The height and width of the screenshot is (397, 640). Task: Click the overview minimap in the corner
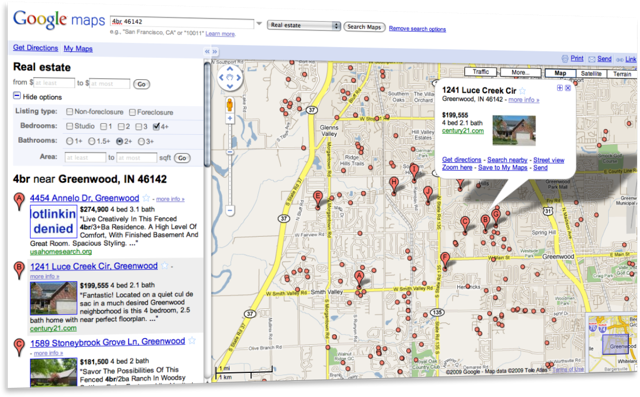point(612,343)
